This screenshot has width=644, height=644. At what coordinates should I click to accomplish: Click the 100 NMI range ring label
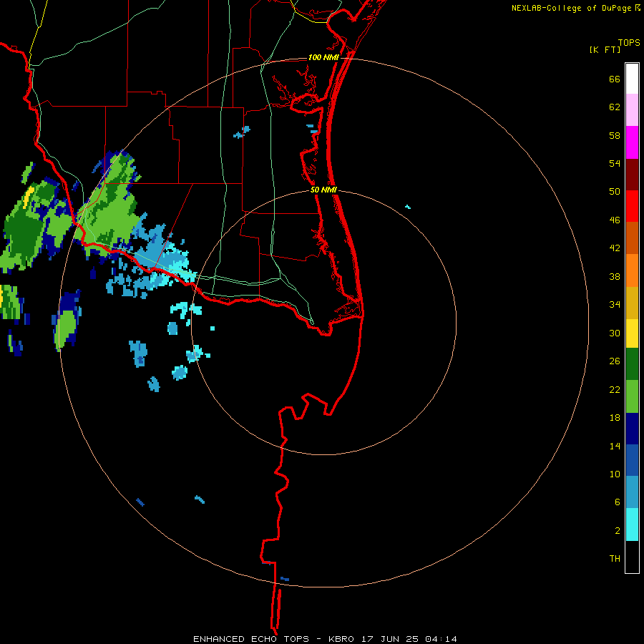[x=323, y=57]
